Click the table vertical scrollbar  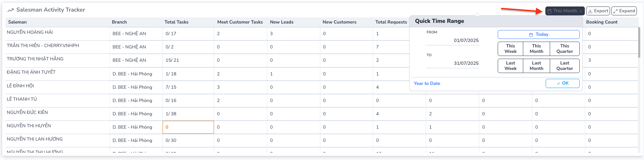(x=639, y=43)
